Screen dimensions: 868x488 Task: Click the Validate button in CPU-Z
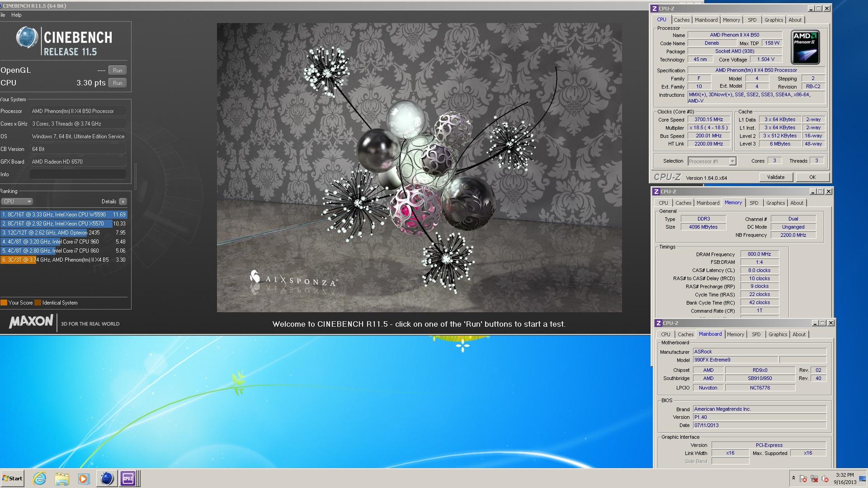coord(776,177)
